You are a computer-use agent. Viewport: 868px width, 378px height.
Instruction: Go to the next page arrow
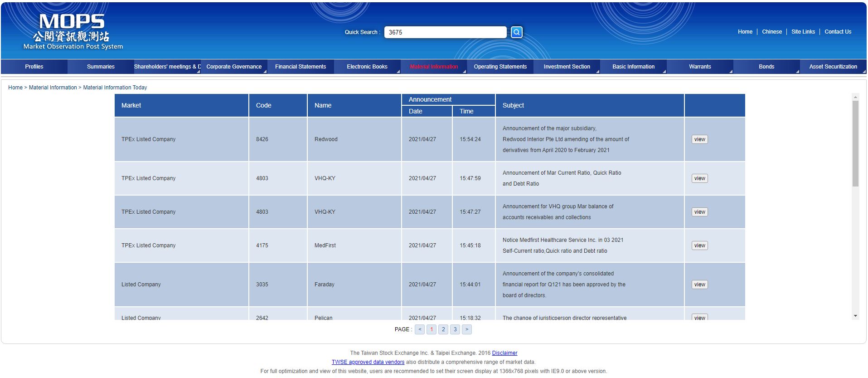point(467,329)
